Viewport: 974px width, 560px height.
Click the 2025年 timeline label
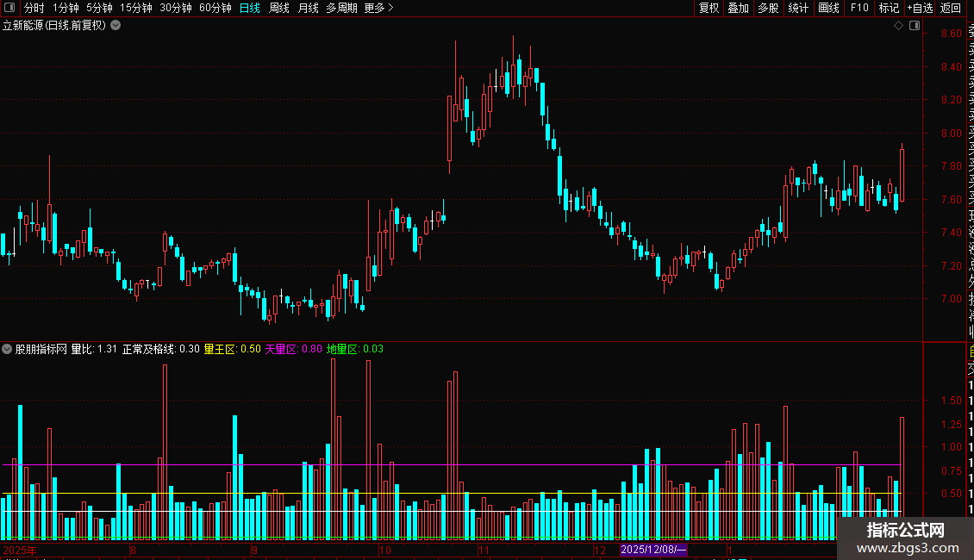click(x=20, y=550)
